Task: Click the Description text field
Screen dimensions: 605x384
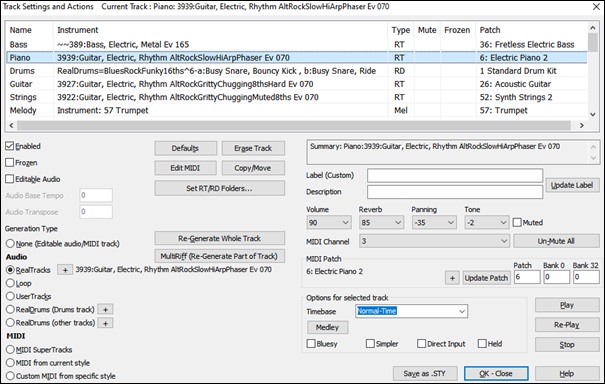Action: tap(455, 192)
